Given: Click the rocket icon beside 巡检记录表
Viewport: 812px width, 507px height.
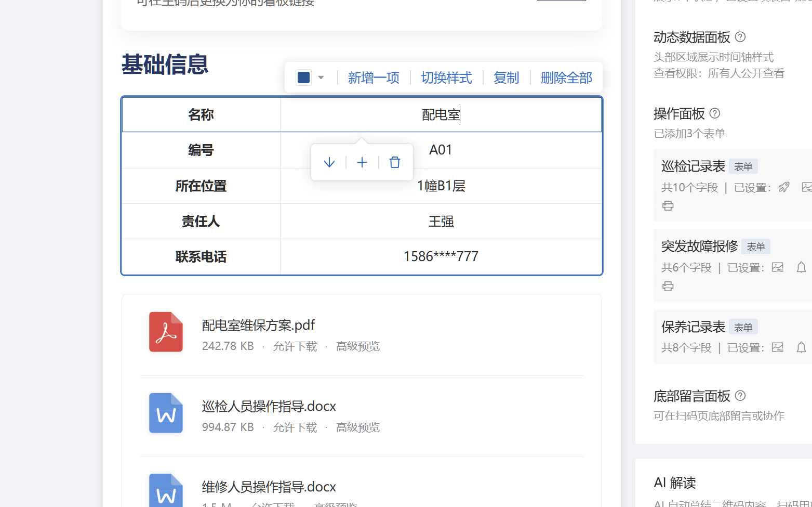Looking at the screenshot, I should [x=784, y=187].
